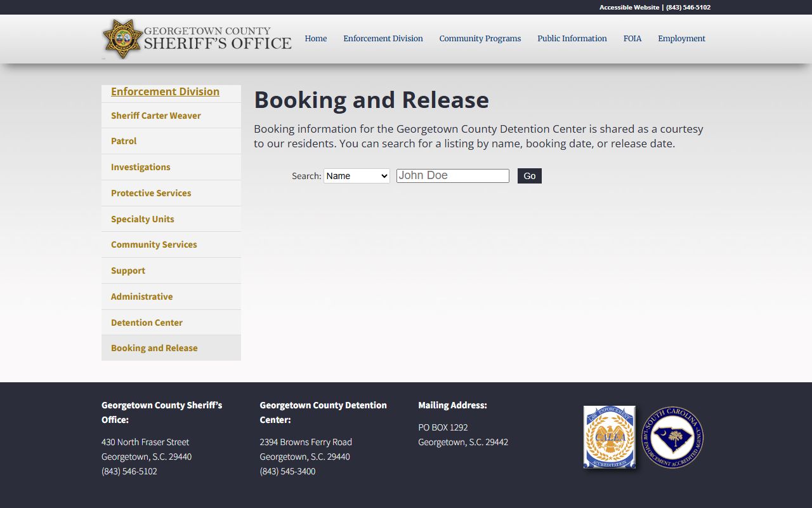
Task: Click the 430 North Fraser Street address
Action: point(145,442)
